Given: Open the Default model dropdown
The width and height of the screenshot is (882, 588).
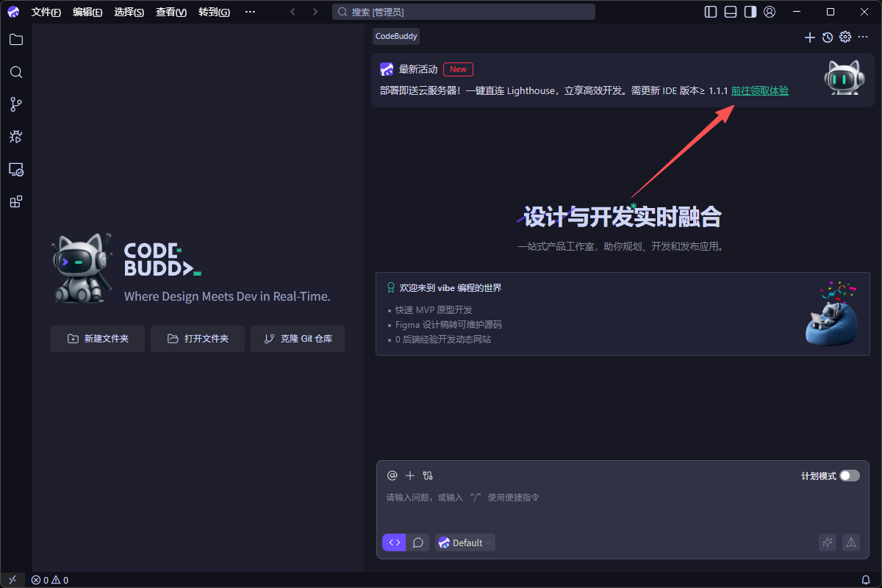Looking at the screenshot, I should 465,542.
